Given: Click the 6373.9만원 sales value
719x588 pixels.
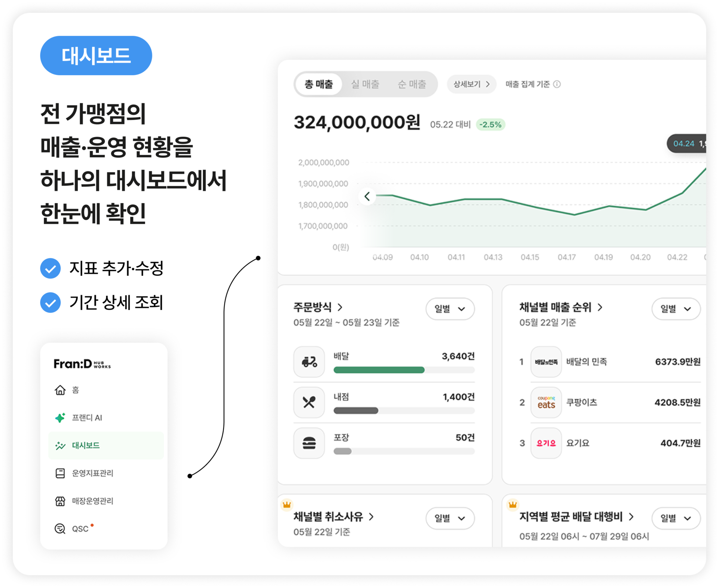Looking at the screenshot, I should coord(677,362).
